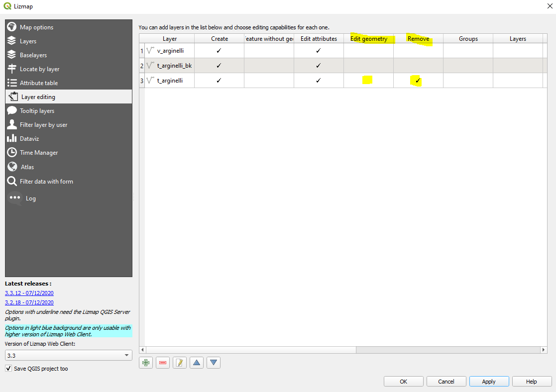Edit the selected layer with pencil icon

click(x=179, y=362)
